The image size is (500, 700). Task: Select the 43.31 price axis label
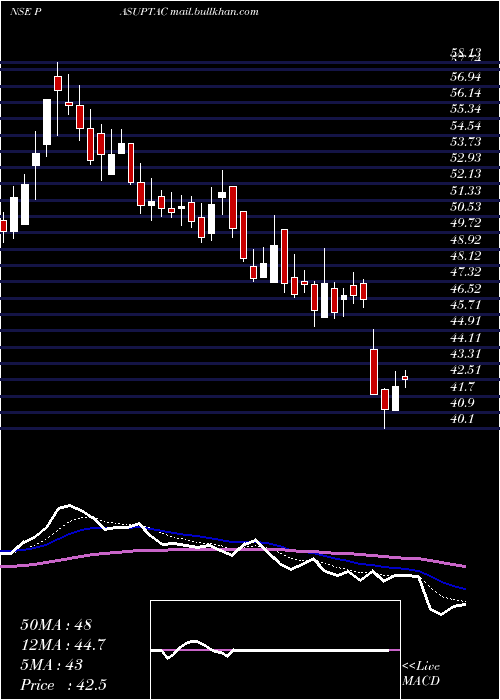465,354
